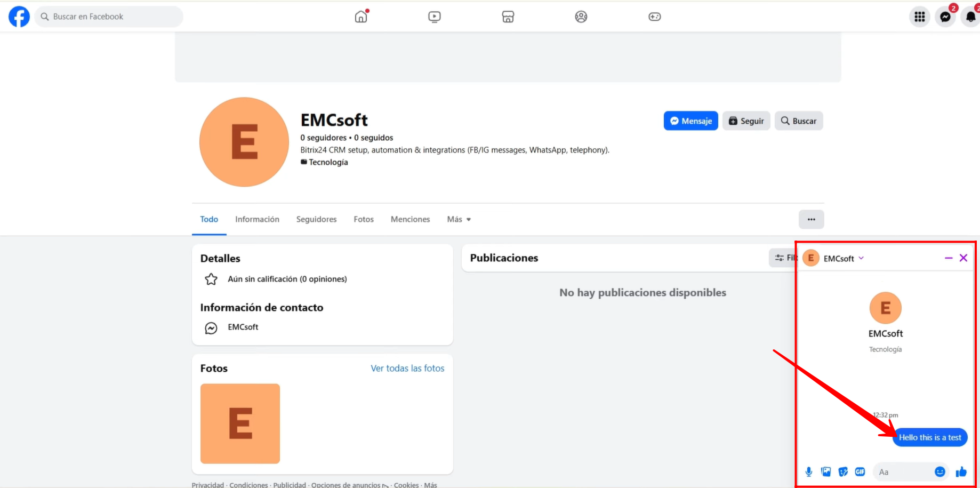The height and width of the screenshot is (488, 980).
Task: Open Ver todas las fotos link
Action: 407,369
